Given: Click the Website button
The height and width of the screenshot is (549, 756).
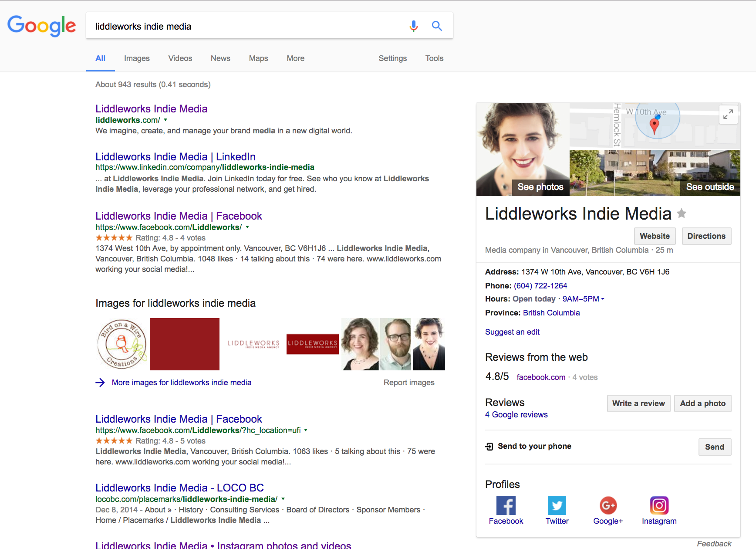Looking at the screenshot, I should pos(655,236).
